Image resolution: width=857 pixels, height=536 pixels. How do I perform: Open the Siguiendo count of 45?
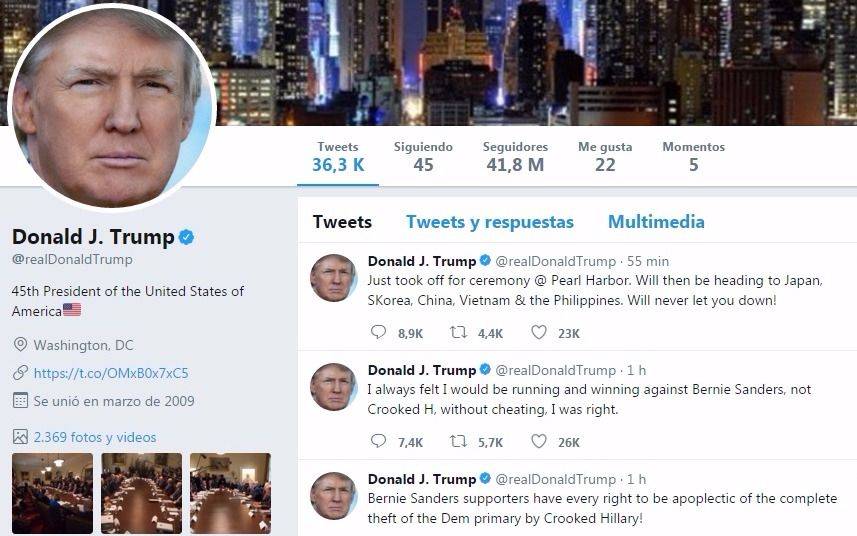pos(423,156)
